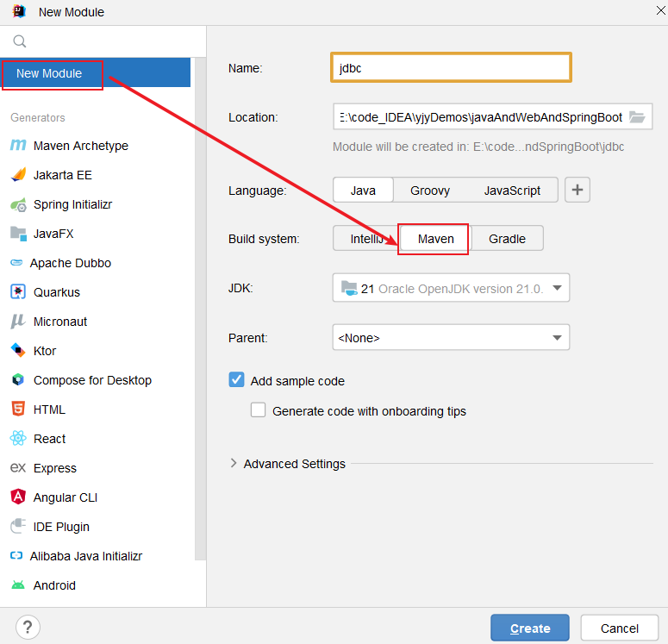Screen dimensions: 668x644
Task: Click the Create button
Action: click(x=530, y=628)
